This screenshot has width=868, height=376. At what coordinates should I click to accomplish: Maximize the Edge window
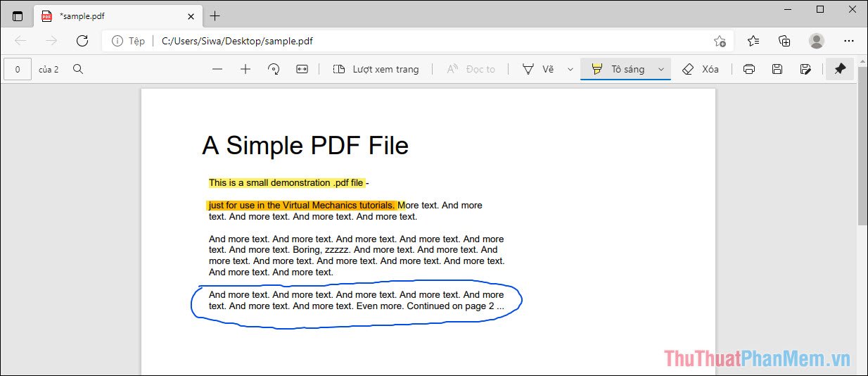pyautogui.click(x=819, y=9)
